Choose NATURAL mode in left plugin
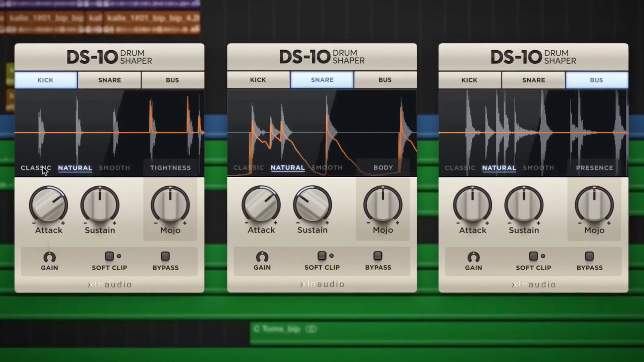The image size is (644, 362). click(75, 168)
